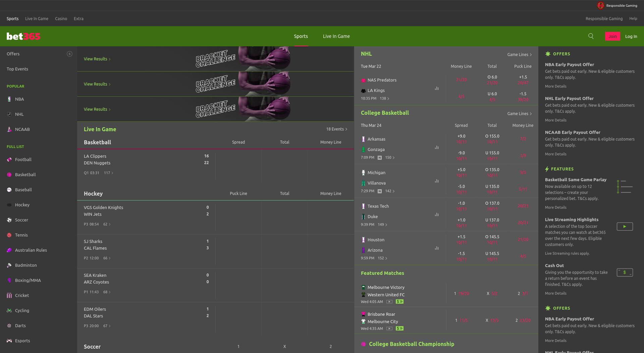Click Live Streaming rules apply link

(x=567, y=254)
